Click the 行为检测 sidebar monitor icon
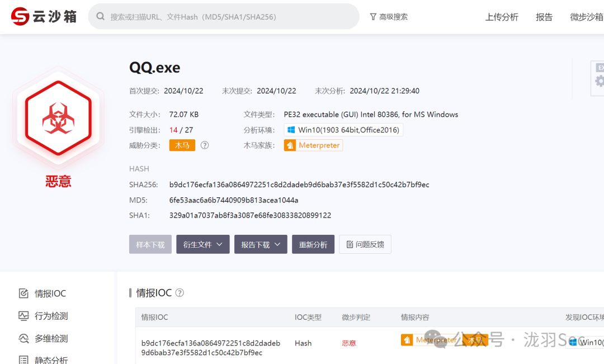 click(x=23, y=316)
